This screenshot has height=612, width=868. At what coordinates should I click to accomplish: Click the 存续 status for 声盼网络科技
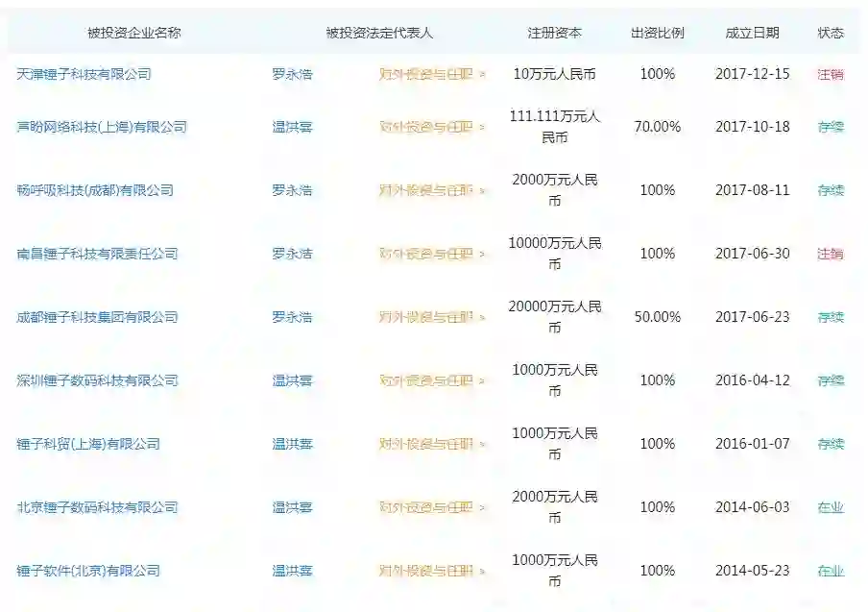click(831, 127)
